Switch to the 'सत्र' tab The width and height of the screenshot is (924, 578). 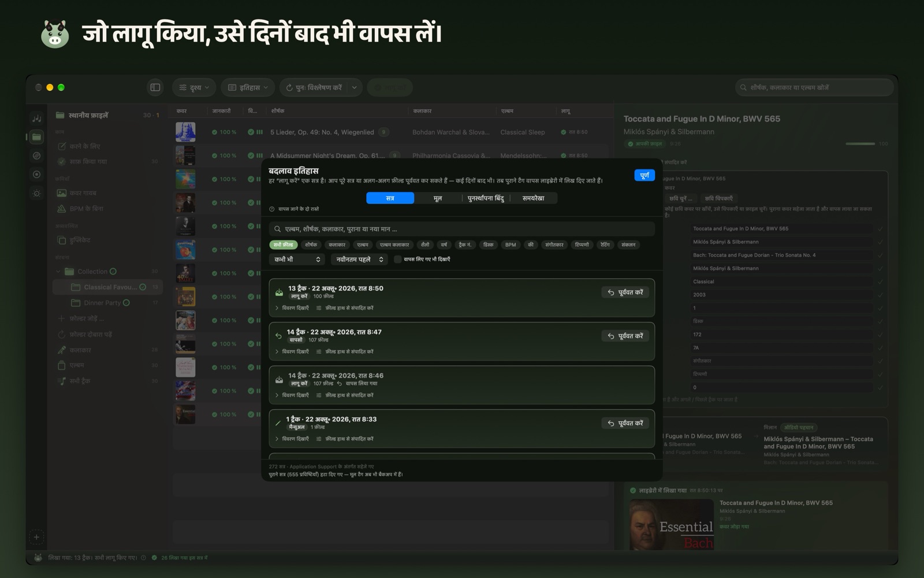click(x=390, y=198)
